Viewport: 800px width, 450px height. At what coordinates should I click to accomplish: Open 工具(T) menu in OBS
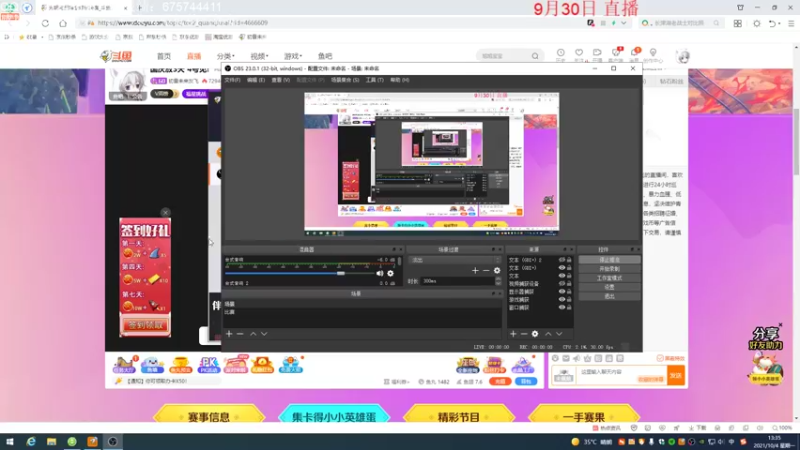coord(374,80)
